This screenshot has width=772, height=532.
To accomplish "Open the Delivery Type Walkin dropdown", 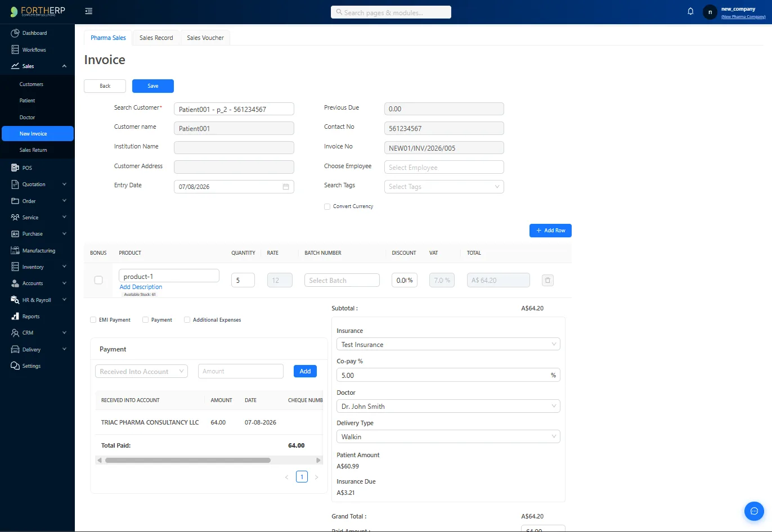I will coord(448,436).
